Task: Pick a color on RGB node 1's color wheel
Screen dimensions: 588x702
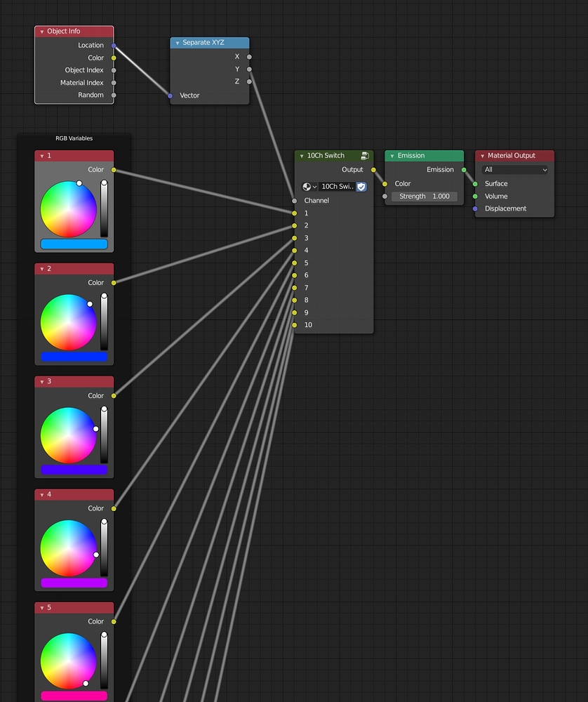Action: pyautogui.click(x=70, y=209)
